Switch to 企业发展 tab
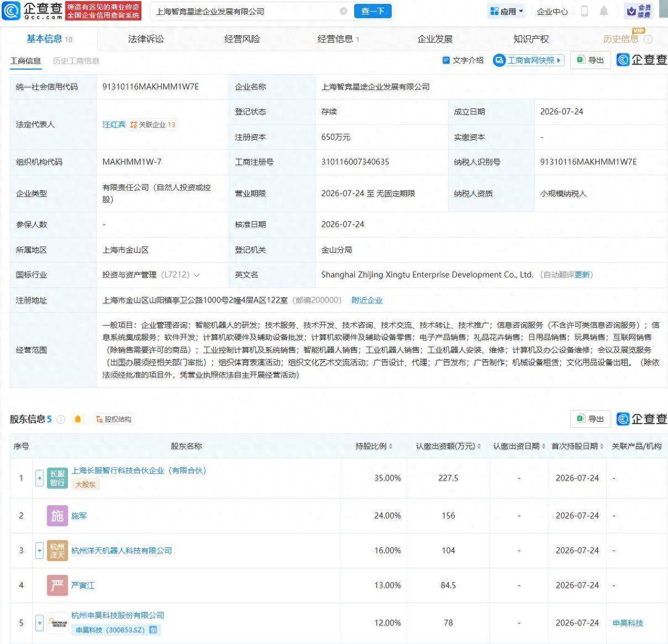The height and width of the screenshot is (644, 668). coord(435,39)
